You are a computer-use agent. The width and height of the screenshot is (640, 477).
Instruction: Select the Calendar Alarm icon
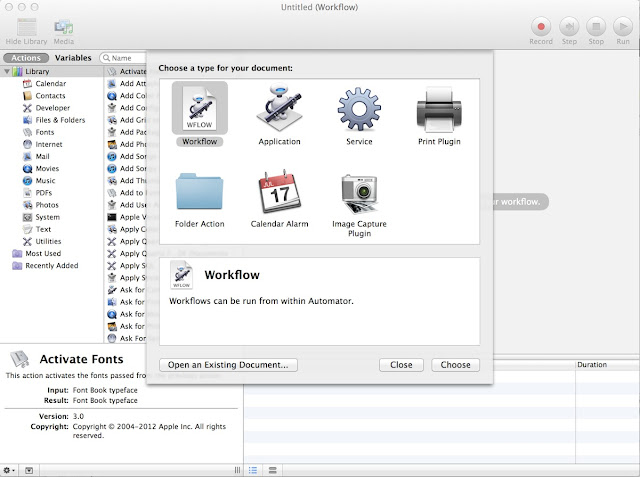click(280, 191)
